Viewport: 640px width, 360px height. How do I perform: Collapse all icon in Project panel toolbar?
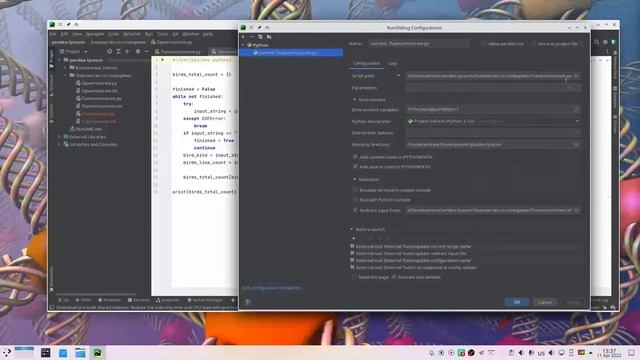pyautogui.click(x=127, y=51)
